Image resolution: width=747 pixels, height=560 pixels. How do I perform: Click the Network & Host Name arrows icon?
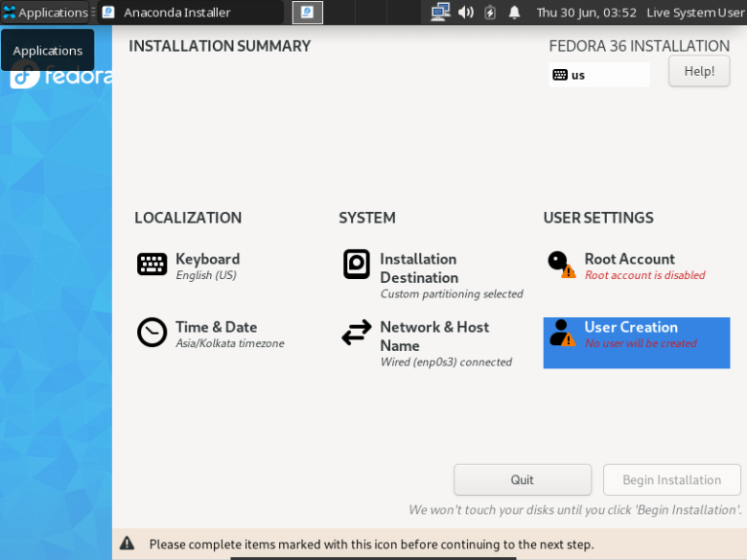pyautogui.click(x=356, y=332)
